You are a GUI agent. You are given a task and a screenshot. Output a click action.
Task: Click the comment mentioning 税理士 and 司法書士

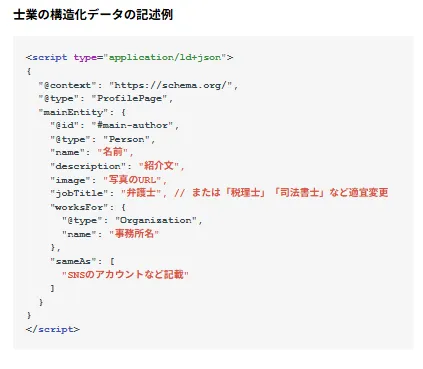[281, 193]
